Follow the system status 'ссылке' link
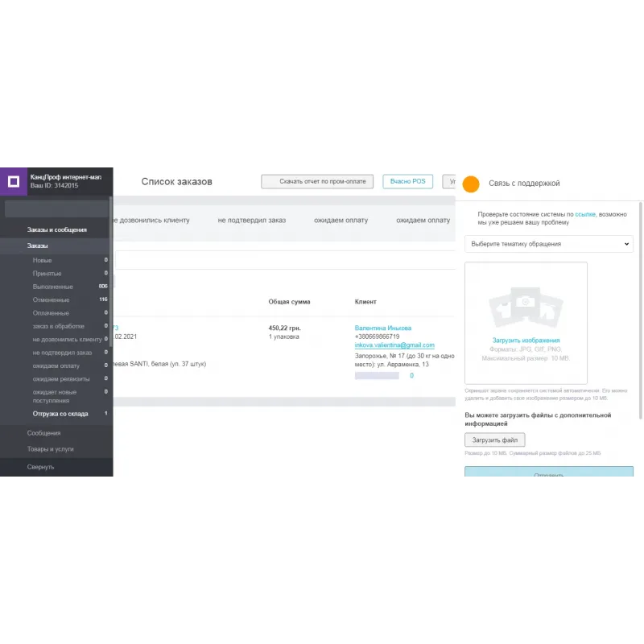Image resolution: width=644 pixels, height=644 pixels. (585, 215)
